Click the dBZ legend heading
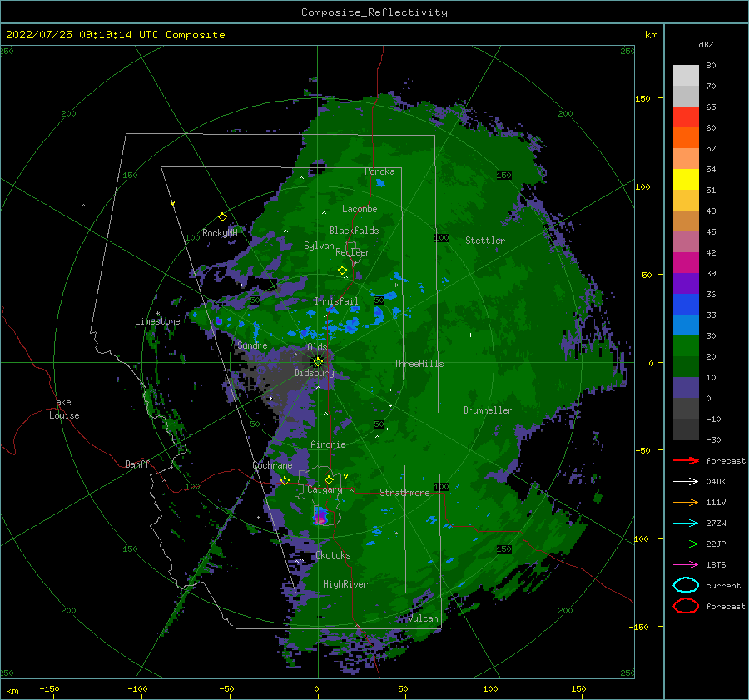 pos(706,44)
